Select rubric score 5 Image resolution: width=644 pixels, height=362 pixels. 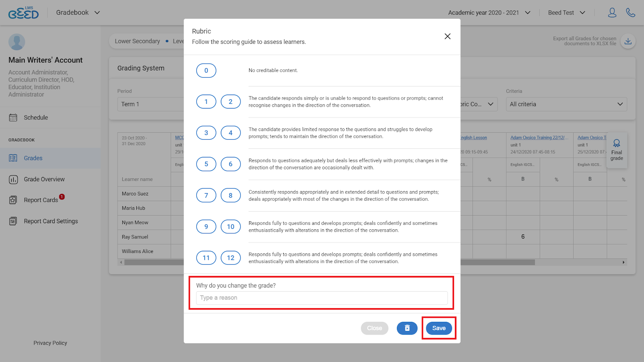click(206, 164)
